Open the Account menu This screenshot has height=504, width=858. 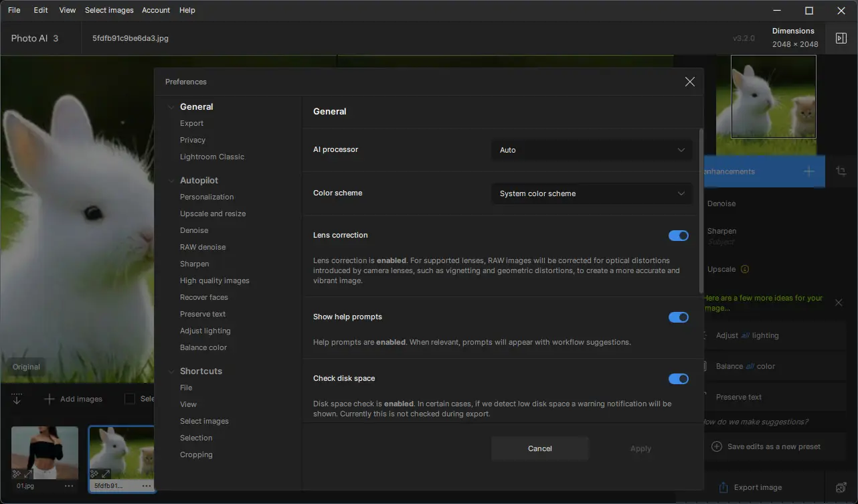click(156, 10)
